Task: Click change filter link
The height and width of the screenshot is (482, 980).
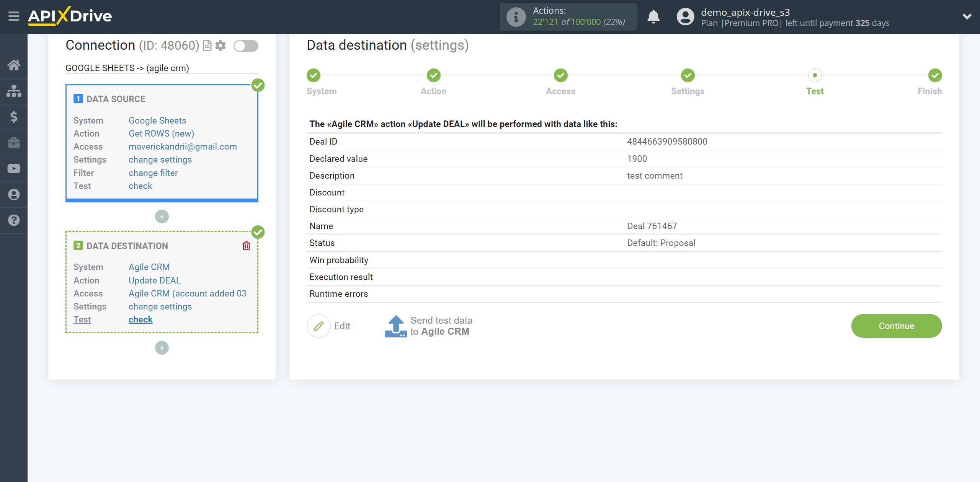Action: click(153, 173)
